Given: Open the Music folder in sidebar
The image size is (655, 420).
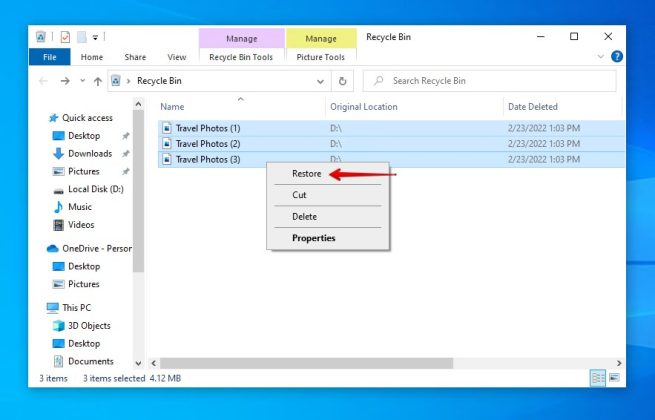Looking at the screenshot, I should pyautogui.click(x=80, y=207).
